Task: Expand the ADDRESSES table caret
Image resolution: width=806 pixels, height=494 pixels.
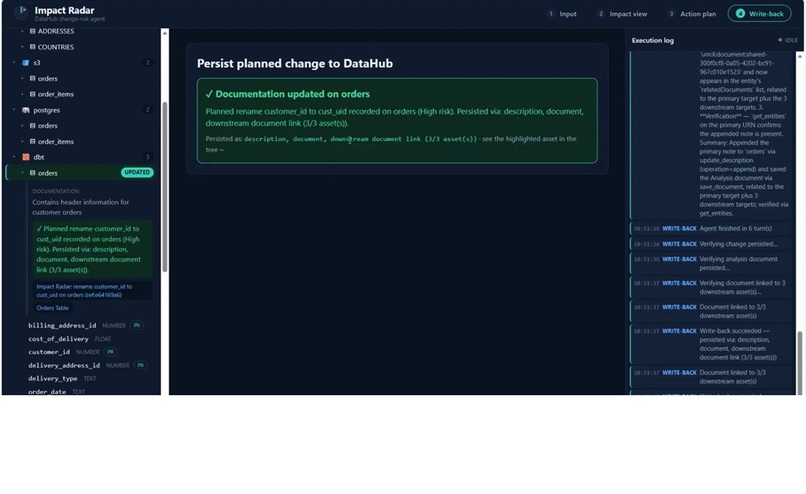Action: pos(23,31)
